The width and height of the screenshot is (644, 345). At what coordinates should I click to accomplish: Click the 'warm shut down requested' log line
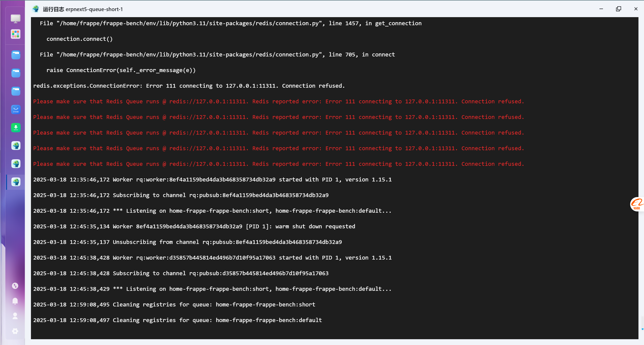pos(194,226)
